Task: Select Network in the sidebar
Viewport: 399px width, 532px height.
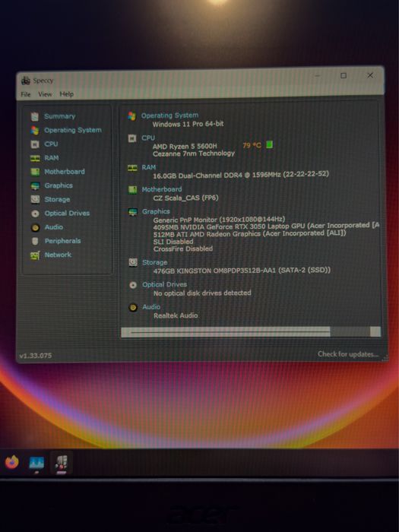Action: coord(58,255)
